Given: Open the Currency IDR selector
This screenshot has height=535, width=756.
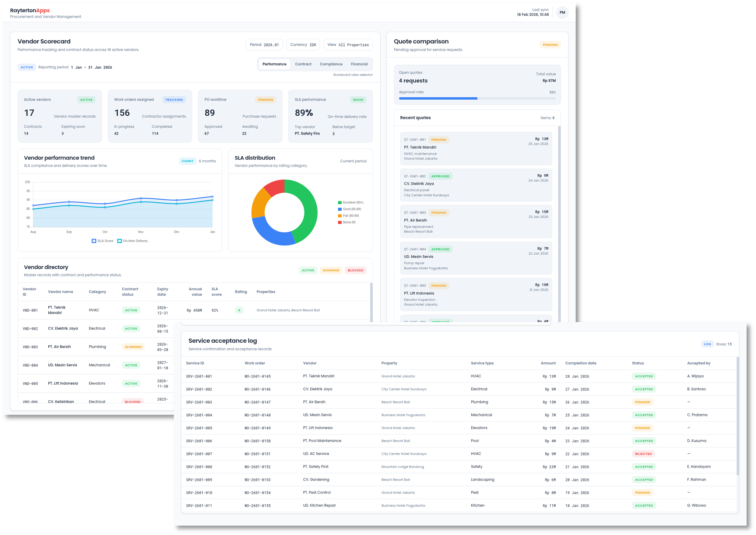Looking at the screenshot, I should 303,44.
